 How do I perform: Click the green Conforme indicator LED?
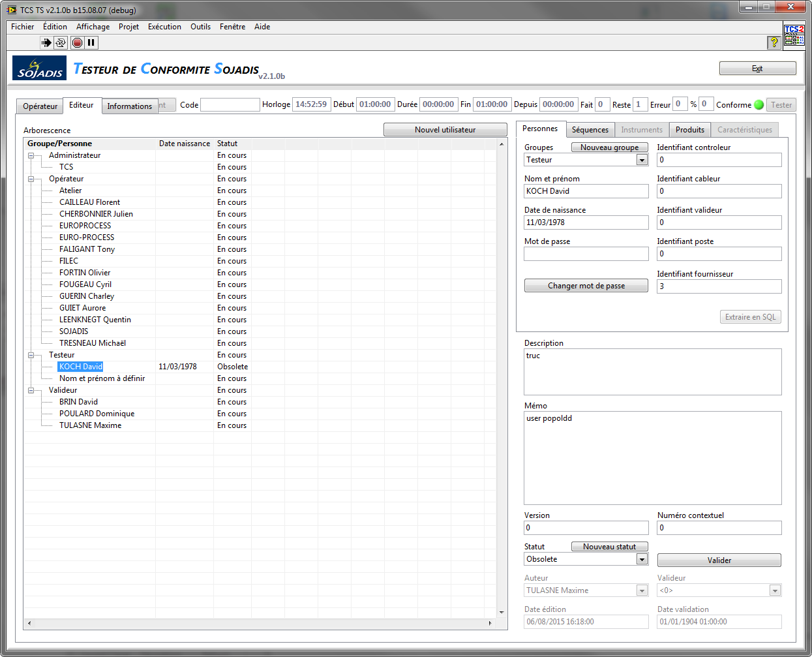pyautogui.click(x=759, y=104)
